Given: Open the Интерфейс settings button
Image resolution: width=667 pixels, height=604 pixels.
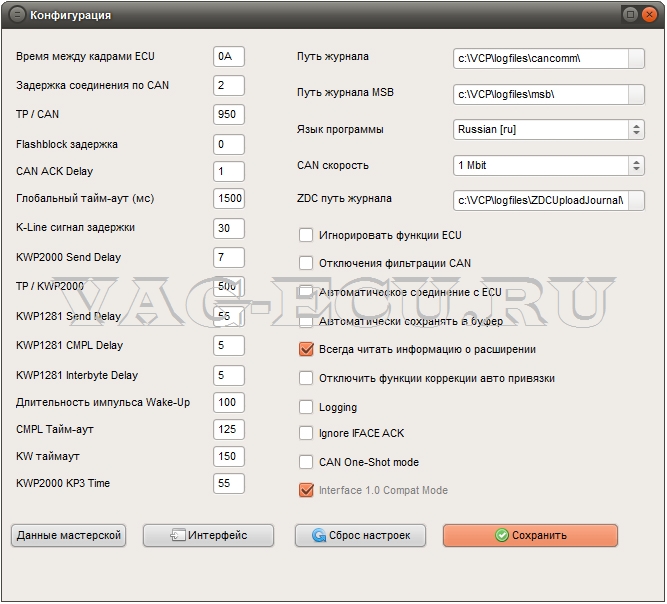Looking at the screenshot, I should (208, 535).
